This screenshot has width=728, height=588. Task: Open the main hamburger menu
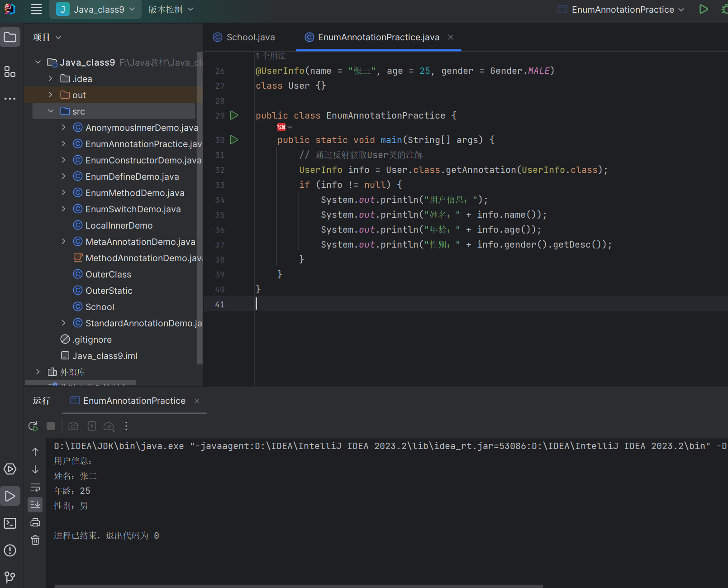tap(36, 10)
